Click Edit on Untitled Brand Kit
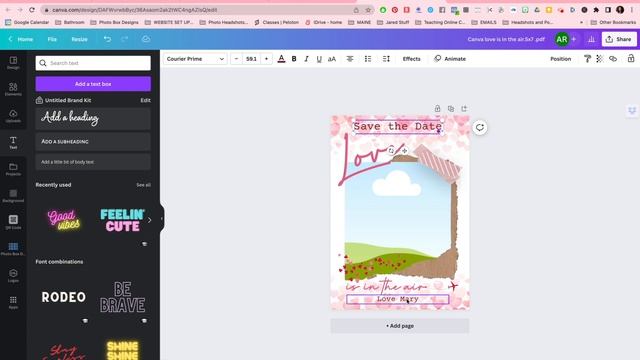The width and height of the screenshot is (640, 360). (x=145, y=100)
